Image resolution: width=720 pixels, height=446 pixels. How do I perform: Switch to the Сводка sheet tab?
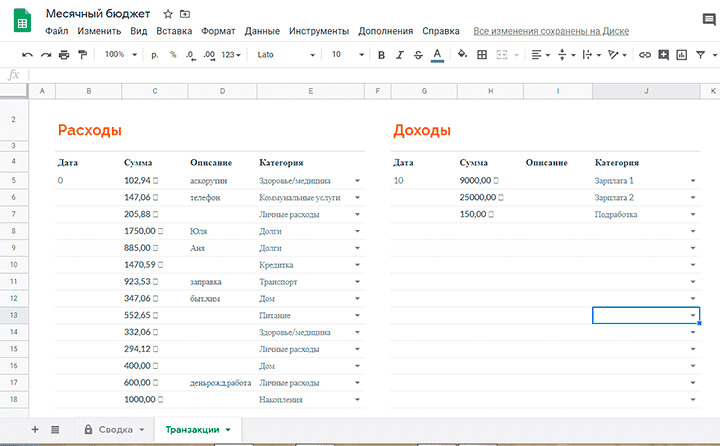116,429
